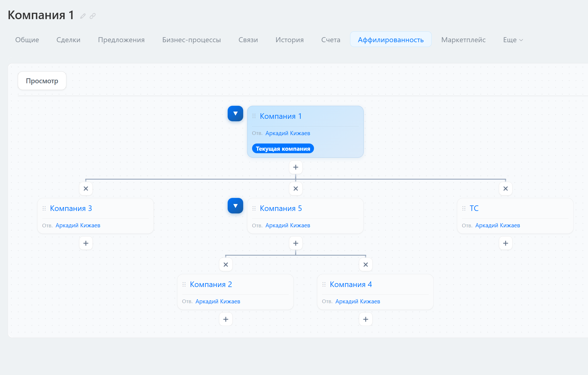Click the Текущая компания badge
Screen dimensions: 588x375
coord(283,149)
